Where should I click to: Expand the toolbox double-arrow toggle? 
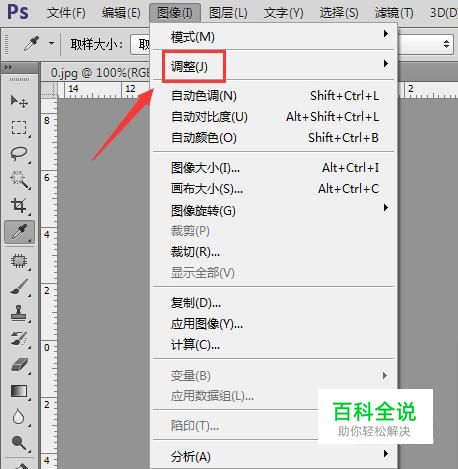(x=8, y=68)
